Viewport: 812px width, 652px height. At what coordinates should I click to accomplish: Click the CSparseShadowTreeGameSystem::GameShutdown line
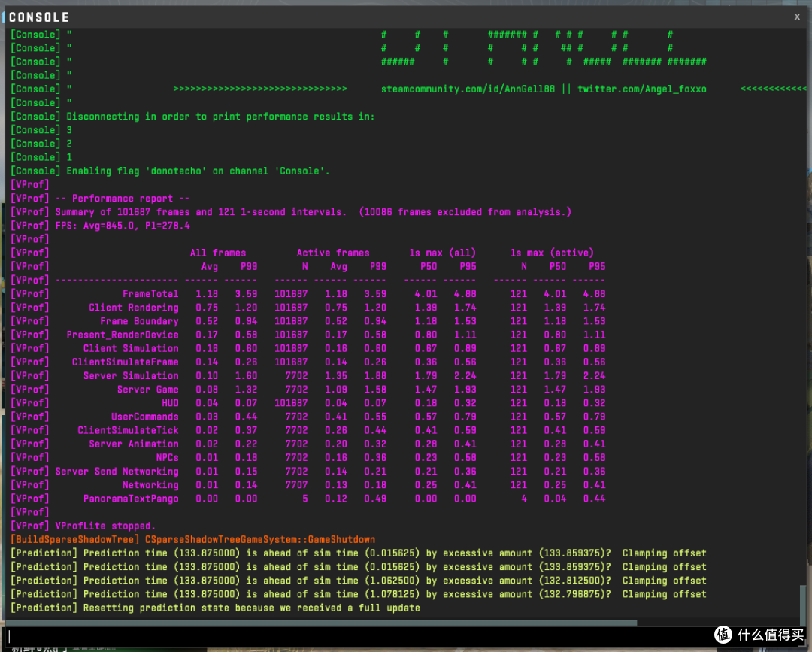click(x=260, y=540)
